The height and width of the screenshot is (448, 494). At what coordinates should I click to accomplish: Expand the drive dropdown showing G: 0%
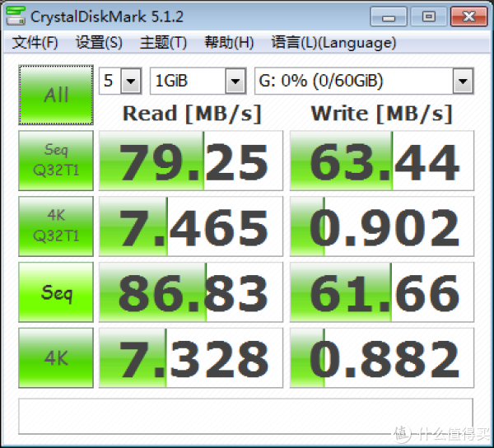pyautogui.click(x=463, y=81)
